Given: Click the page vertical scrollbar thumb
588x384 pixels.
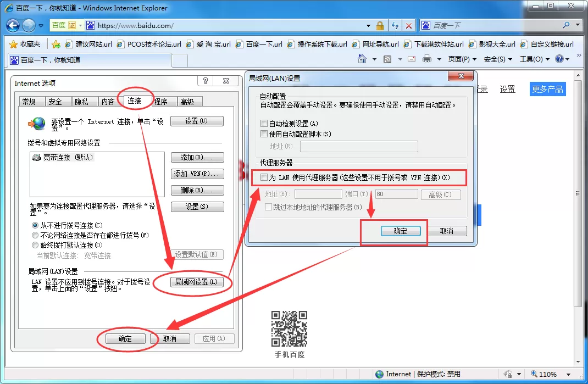Looking at the screenshot, I should pyautogui.click(x=578, y=193).
